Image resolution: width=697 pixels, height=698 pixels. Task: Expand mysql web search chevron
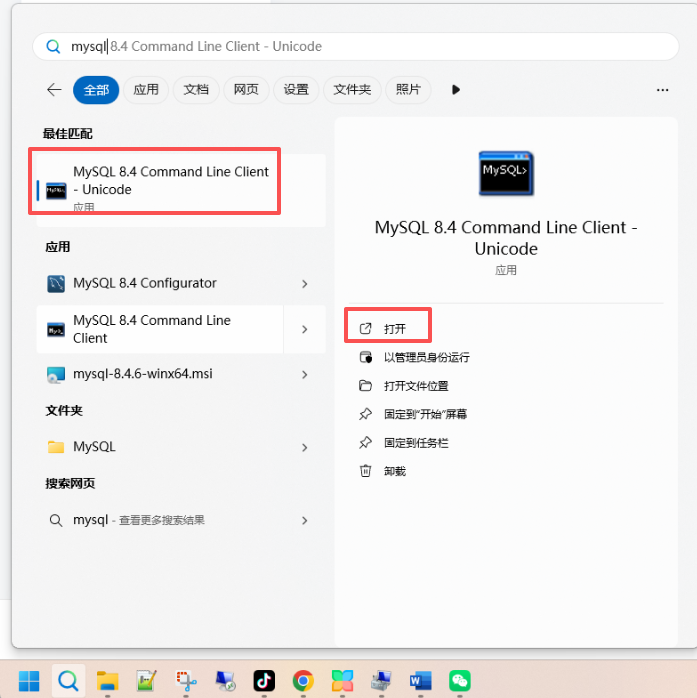pyautogui.click(x=305, y=520)
